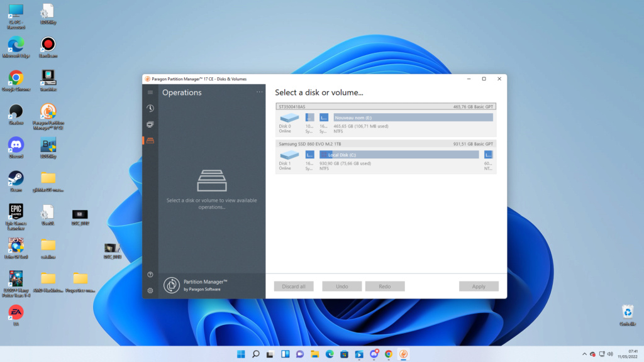The height and width of the screenshot is (362, 644).
Task: Open taskbar Search
Action: coord(255,354)
